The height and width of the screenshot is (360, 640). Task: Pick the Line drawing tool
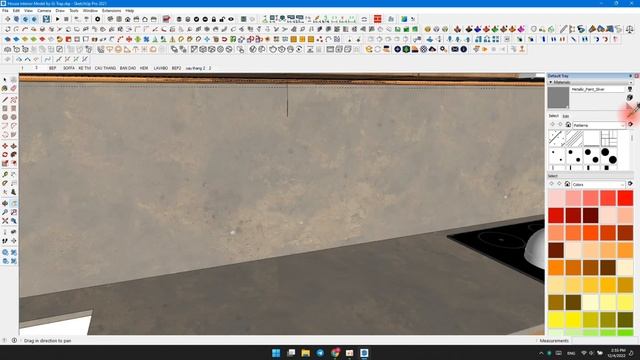(5, 100)
